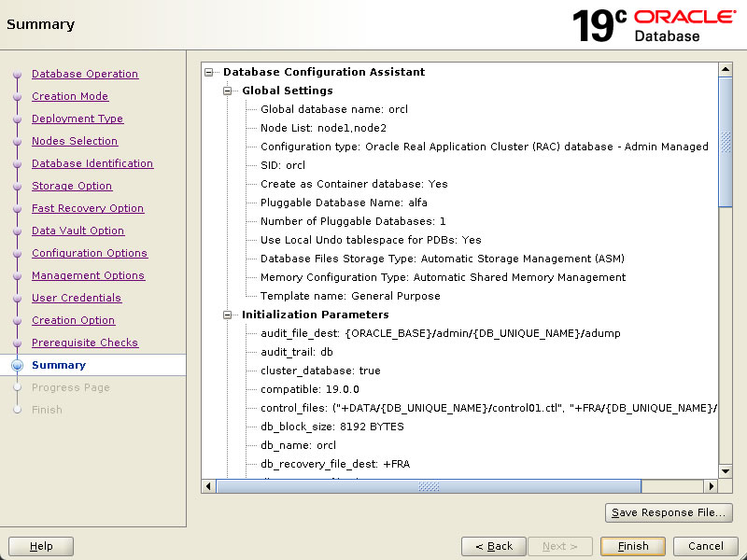Click the horizontal scrollbar left arrow
The image size is (747, 560).
[x=208, y=486]
